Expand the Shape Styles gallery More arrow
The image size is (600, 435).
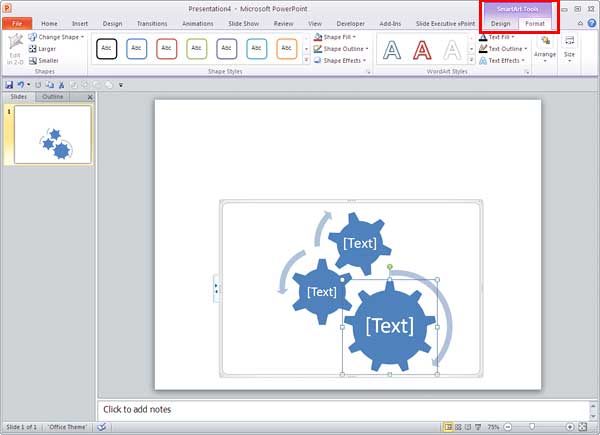point(307,60)
